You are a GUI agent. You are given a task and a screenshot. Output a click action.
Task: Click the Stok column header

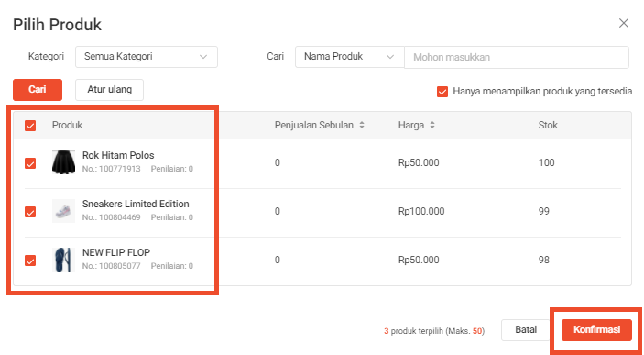coord(548,125)
